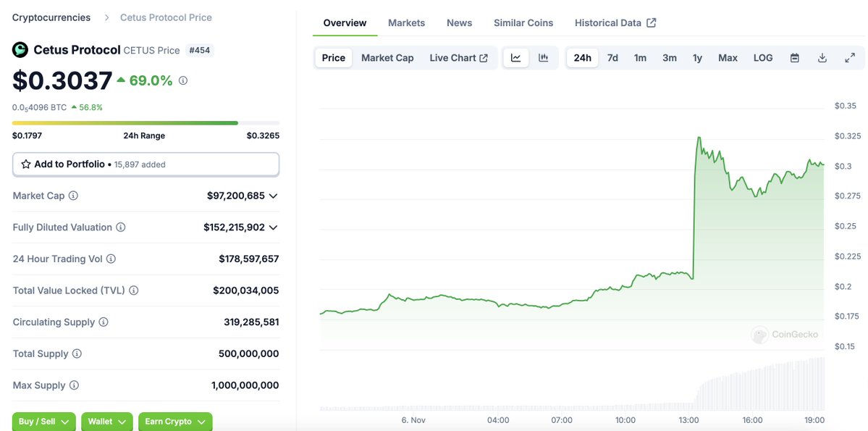The image size is (868, 431).
Task: Click the BTC price 0.0₅4096 BTC
Action: tap(39, 107)
